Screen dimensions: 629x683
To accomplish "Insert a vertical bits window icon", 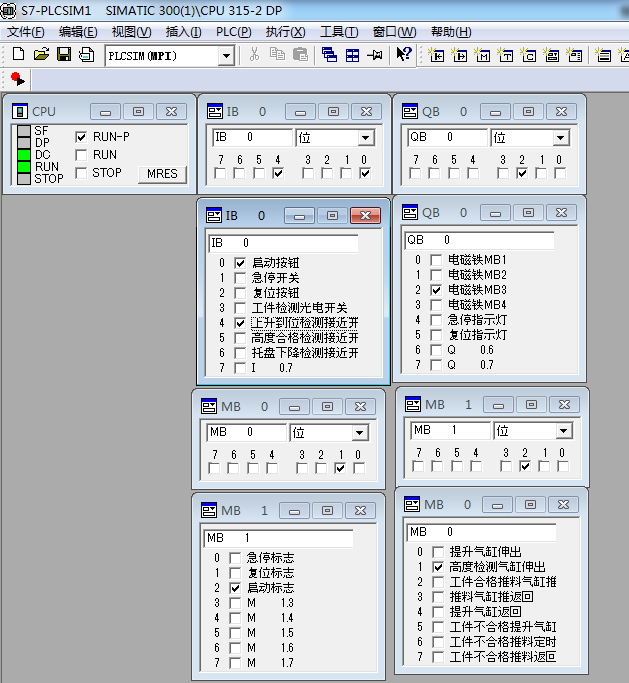I will coord(575,55).
